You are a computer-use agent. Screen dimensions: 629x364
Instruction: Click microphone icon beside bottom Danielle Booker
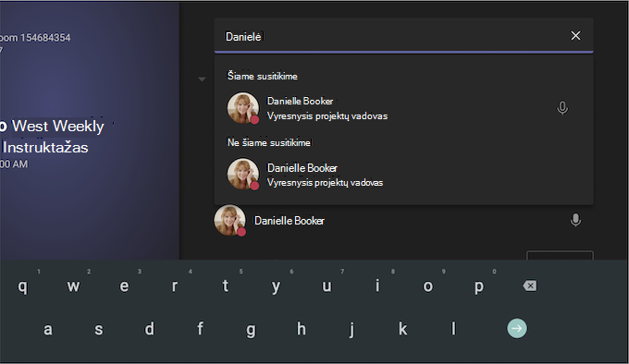[575, 220]
